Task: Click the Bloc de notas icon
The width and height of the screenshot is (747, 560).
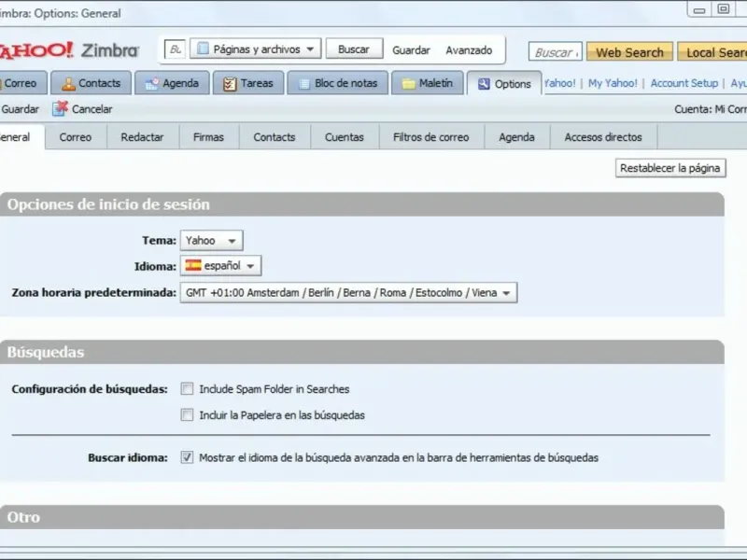Action: (304, 84)
